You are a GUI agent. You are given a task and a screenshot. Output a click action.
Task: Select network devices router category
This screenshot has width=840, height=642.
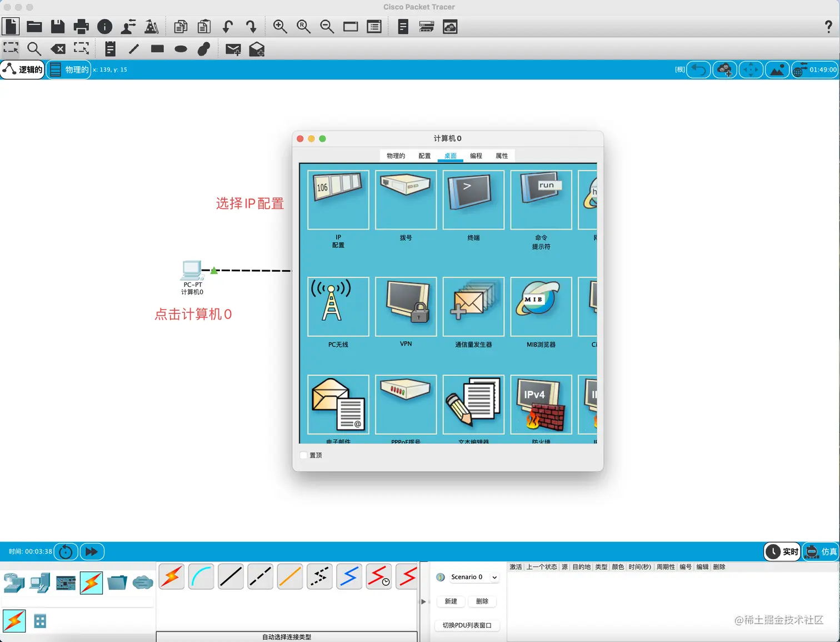click(14, 583)
